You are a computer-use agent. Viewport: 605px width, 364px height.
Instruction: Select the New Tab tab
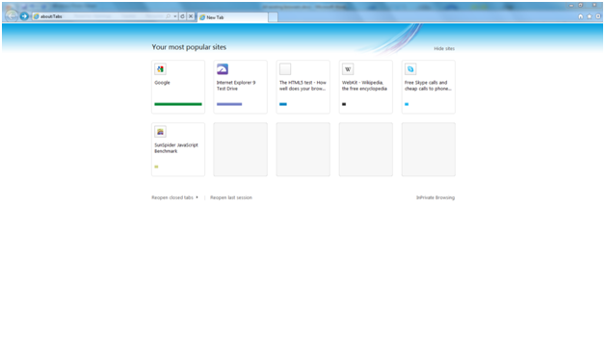tap(233, 17)
